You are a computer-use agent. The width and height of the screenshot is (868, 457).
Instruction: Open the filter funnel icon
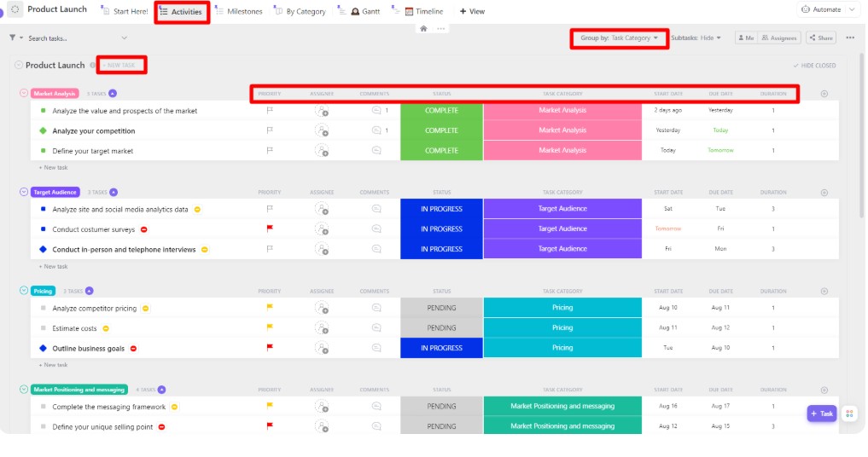[x=12, y=38]
